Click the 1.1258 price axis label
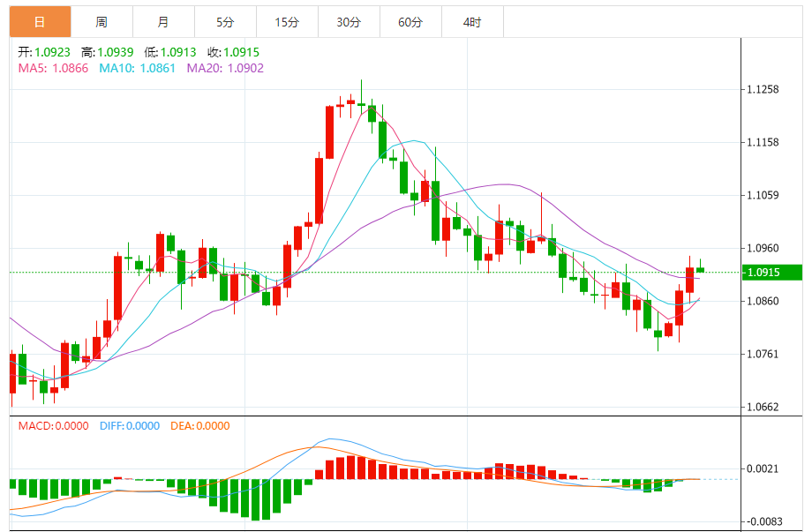 point(763,89)
